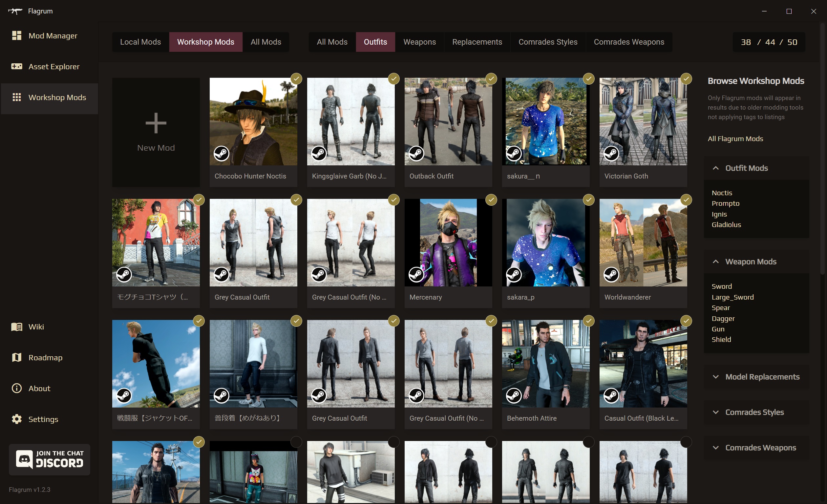827x504 pixels.
Task: Open Mod Manager from the sidebar icon
Action: pyautogui.click(x=16, y=35)
